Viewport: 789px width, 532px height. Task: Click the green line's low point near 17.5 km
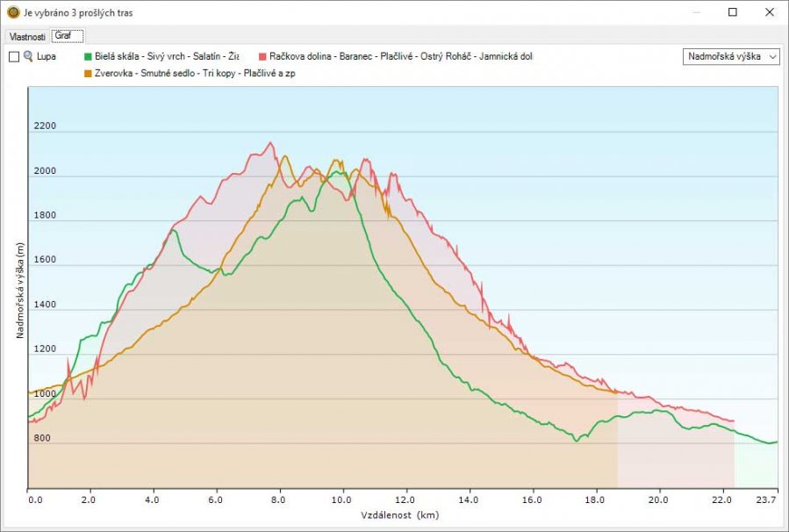(x=576, y=440)
